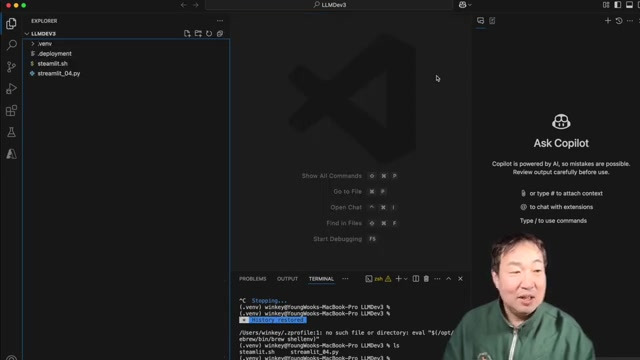This screenshot has width=640, height=360.
Task: Open the Azure view in activity bar
Action: click(11, 154)
